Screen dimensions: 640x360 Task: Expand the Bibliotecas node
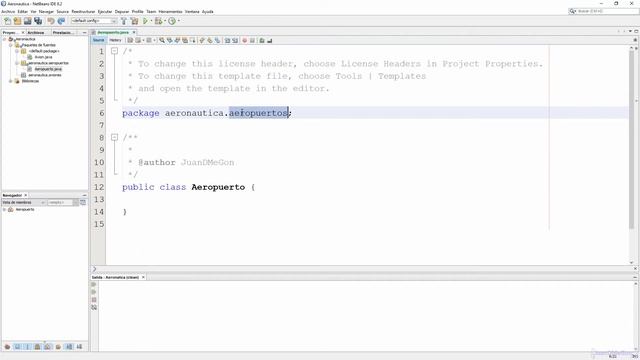point(11,81)
